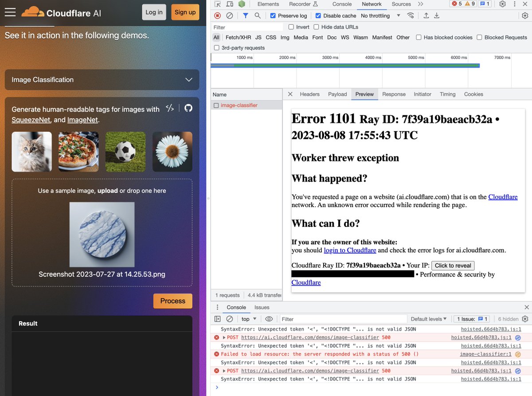Open the Headers tab
The width and height of the screenshot is (532, 396).
pos(309,94)
